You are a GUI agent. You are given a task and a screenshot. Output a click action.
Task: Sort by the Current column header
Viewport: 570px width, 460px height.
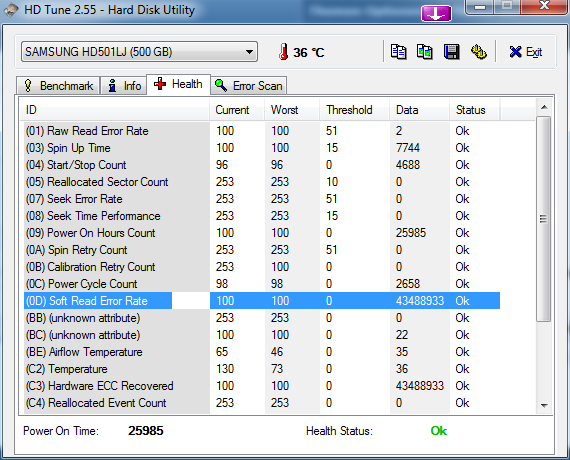[237, 110]
